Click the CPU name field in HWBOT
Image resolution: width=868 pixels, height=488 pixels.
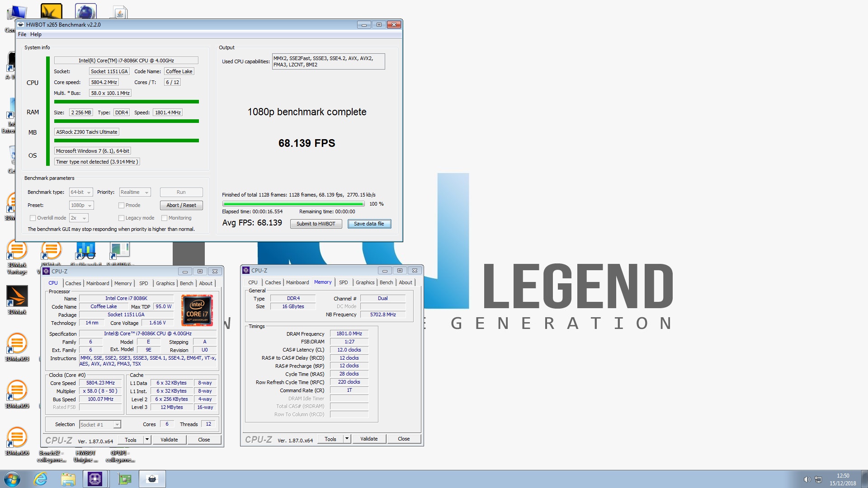pyautogui.click(x=126, y=61)
